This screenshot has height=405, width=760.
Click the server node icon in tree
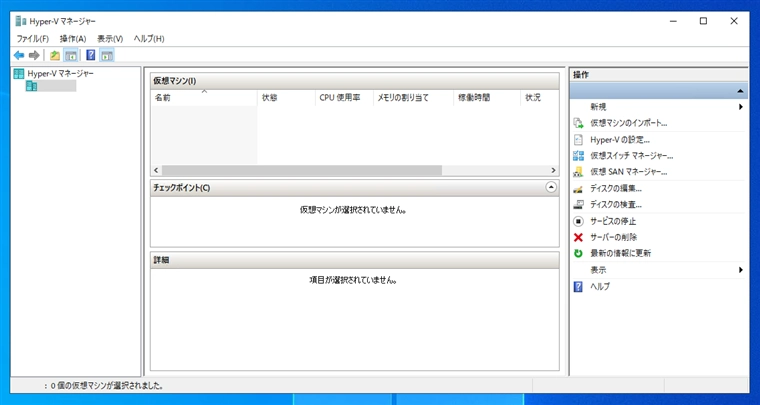tap(32, 86)
